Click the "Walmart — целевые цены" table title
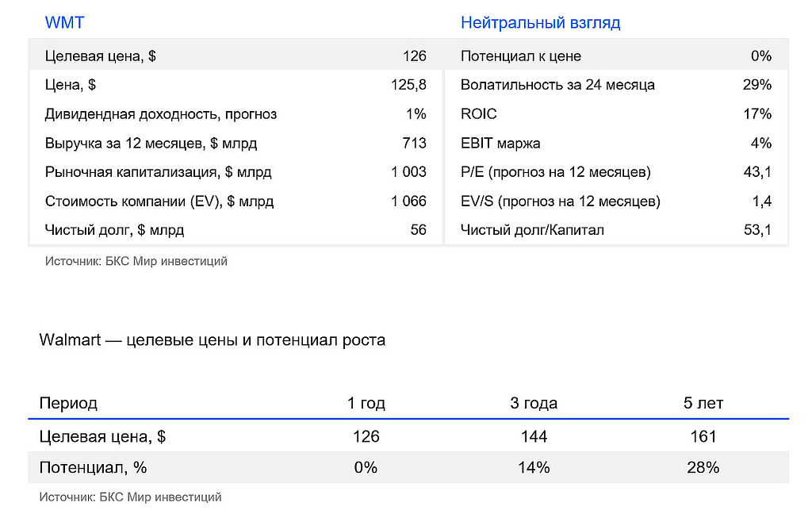812x514 pixels. (212, 340)
